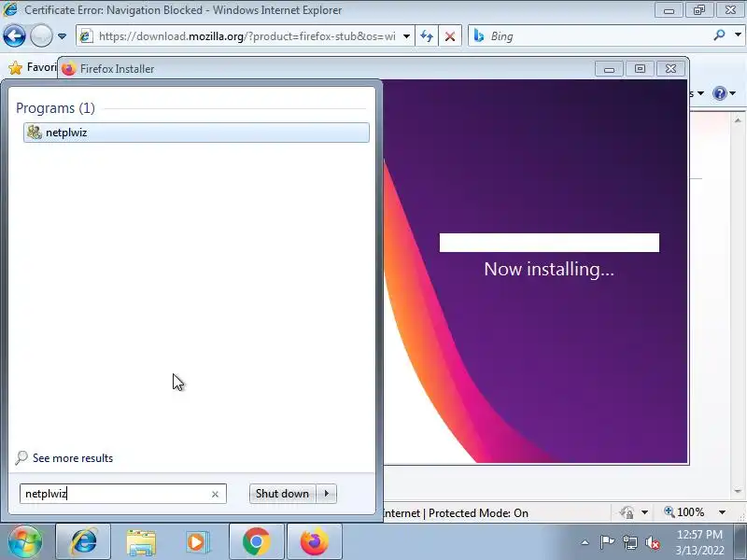Expand the Shut down options arrow
This screenshot has width=747, height=560.
[326, 494]
